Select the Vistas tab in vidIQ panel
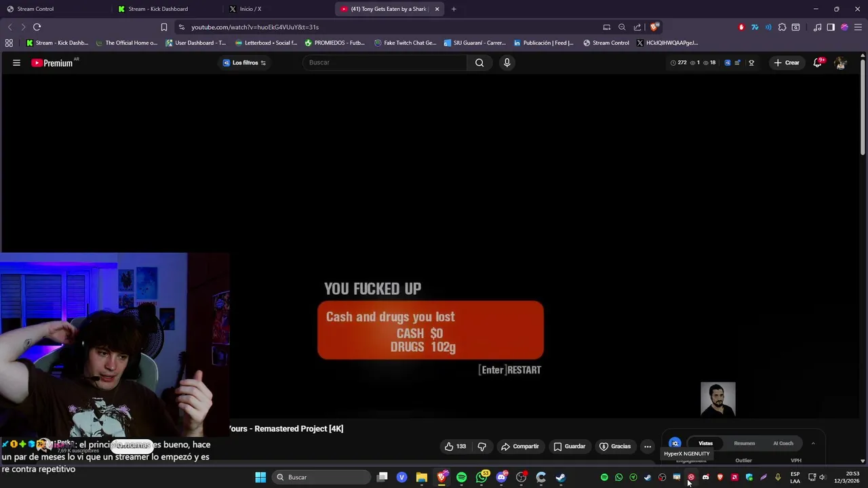Screen dimensions: 868x488 pos(705,443)
